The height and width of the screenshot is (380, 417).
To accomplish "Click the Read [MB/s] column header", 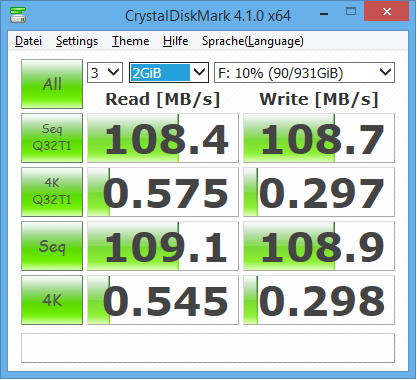I will pos(163,99).
